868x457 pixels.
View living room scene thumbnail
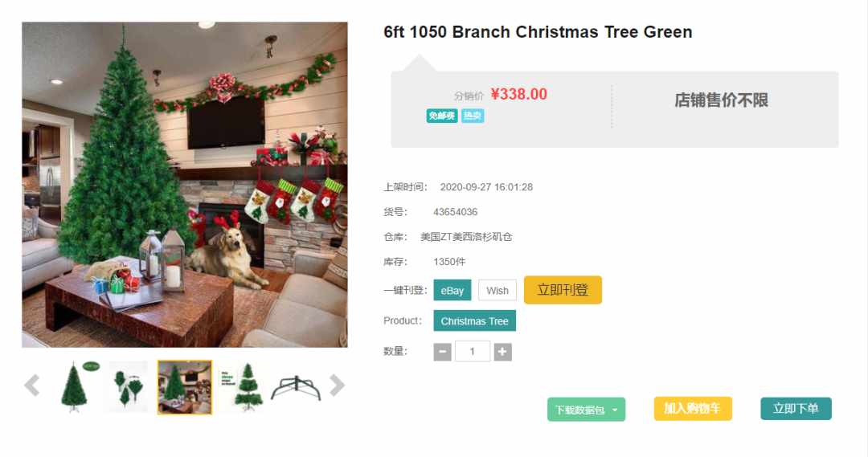[x=184, y=387]
